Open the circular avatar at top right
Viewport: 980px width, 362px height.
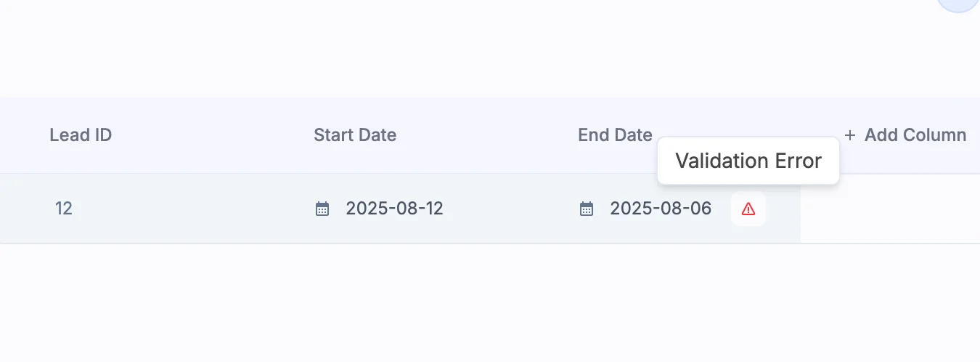tap(960, 4)
